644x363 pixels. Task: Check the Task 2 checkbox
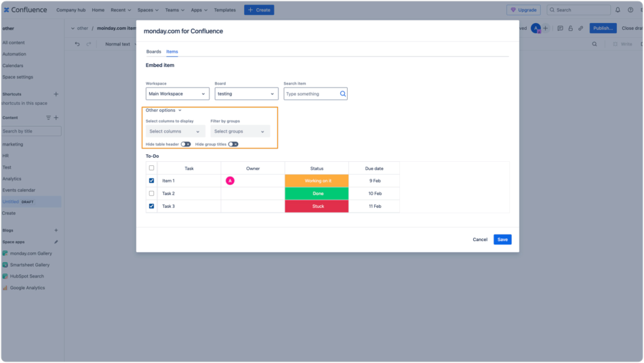click(x=152, y=193)
